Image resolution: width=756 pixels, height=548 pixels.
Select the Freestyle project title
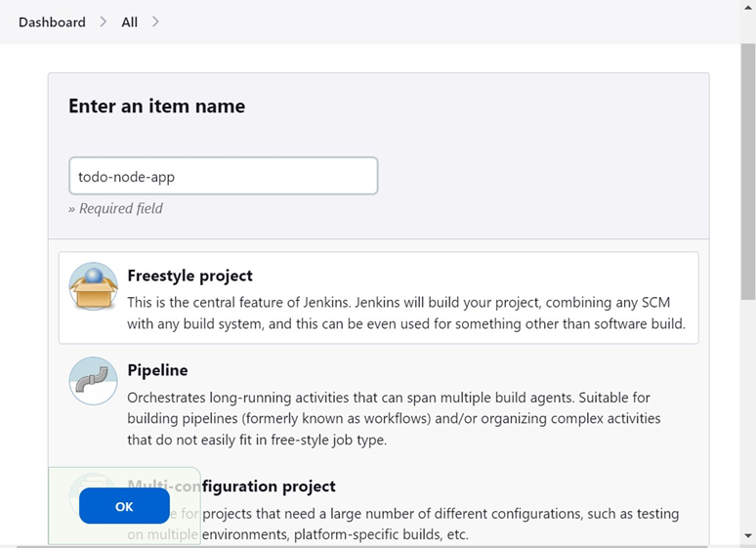click(x=189, y=275)
